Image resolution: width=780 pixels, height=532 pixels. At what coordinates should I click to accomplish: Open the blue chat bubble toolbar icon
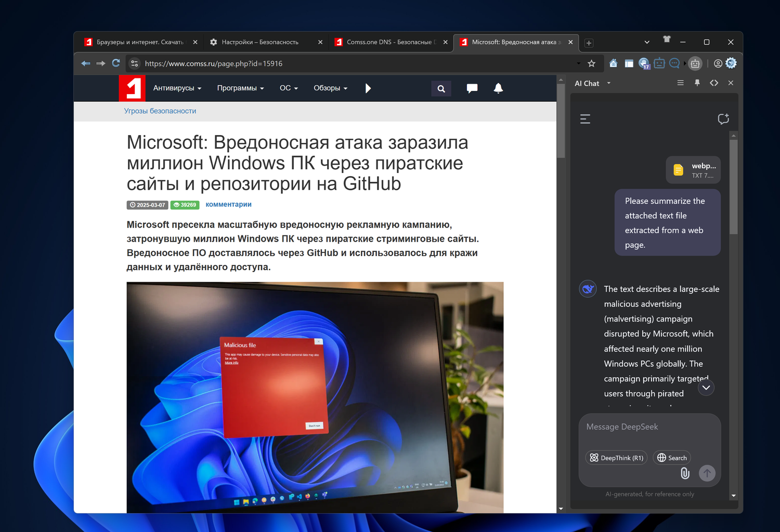coord(674,63)
